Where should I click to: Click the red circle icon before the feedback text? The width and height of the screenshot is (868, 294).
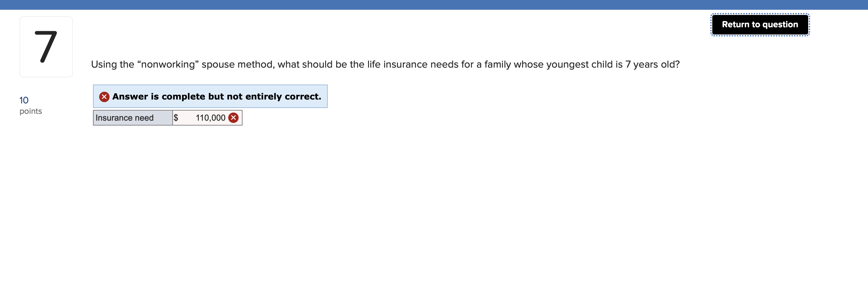click(x=104, y=96)
